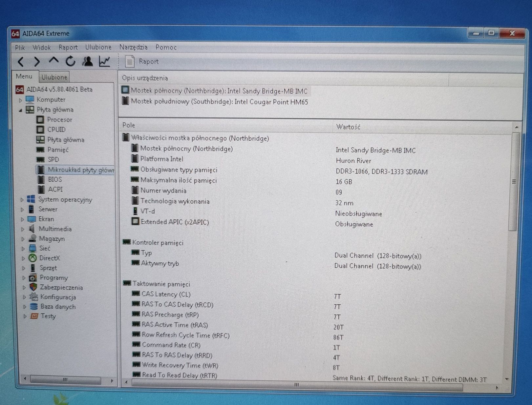Expand the Sieć node

23,249
